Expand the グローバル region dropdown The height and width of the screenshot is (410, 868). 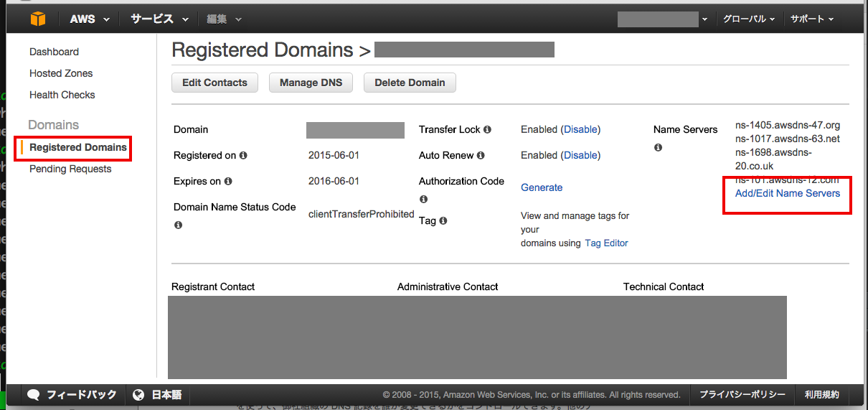click(749, 19)
